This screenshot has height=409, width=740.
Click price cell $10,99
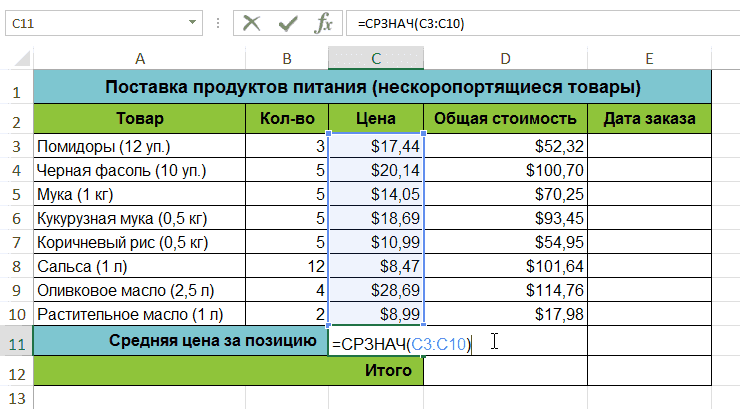pos(376,242)
